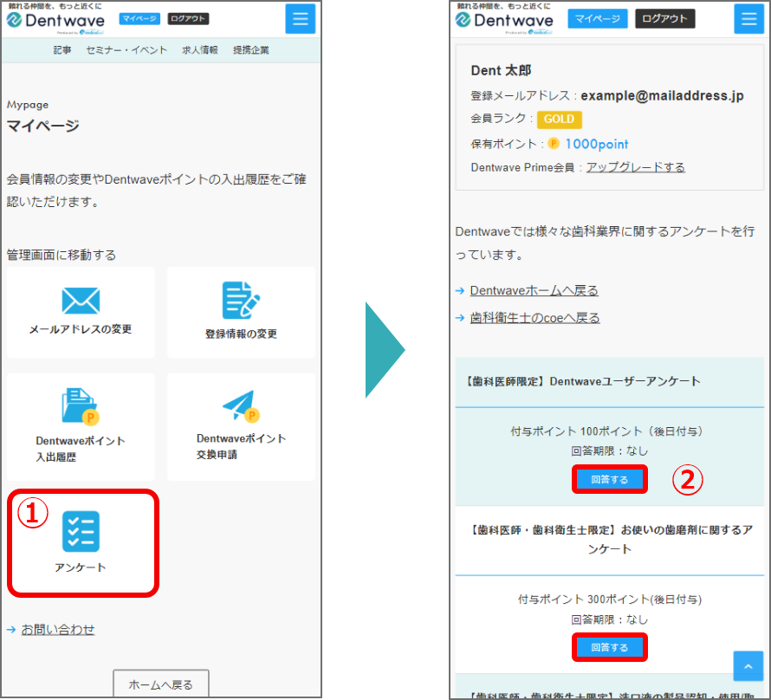The image size is (771, 700).
Task: Click the Dentwave logo on the Mypage screen
Action: click(x=55, y=20)
